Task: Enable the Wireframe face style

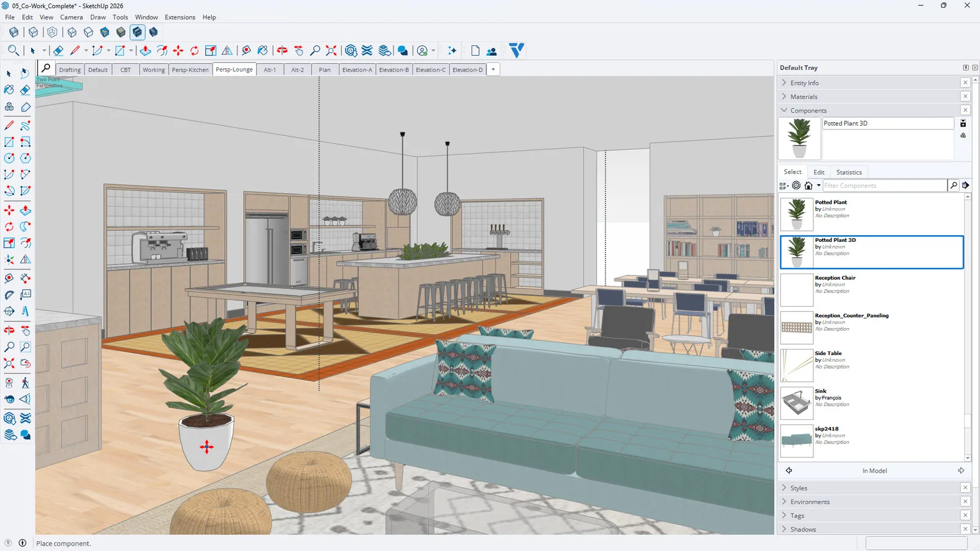Action: pos(72,32)
